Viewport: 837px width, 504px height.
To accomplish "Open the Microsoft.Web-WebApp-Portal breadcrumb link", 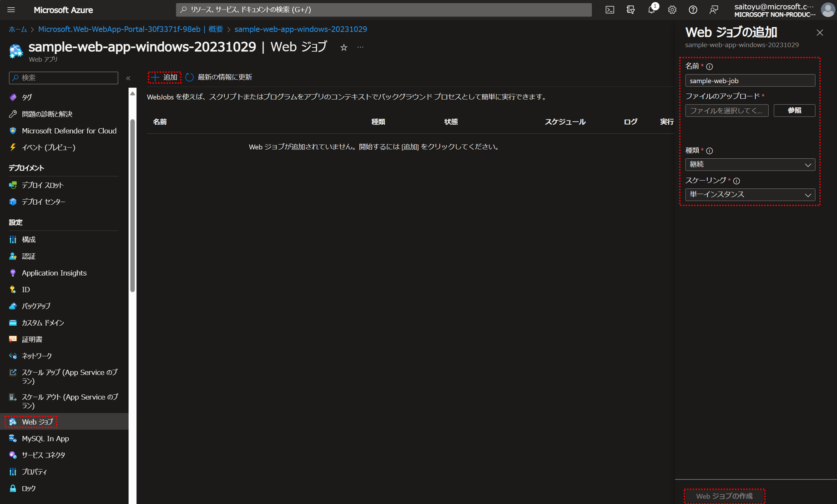I will [x=131, y=29].
